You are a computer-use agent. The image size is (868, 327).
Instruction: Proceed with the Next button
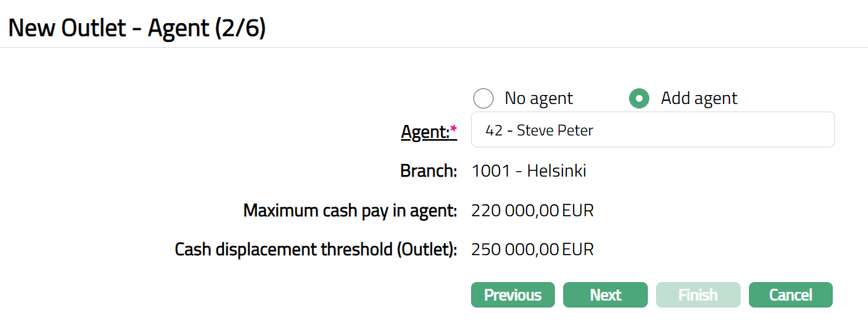coord(605,295)
